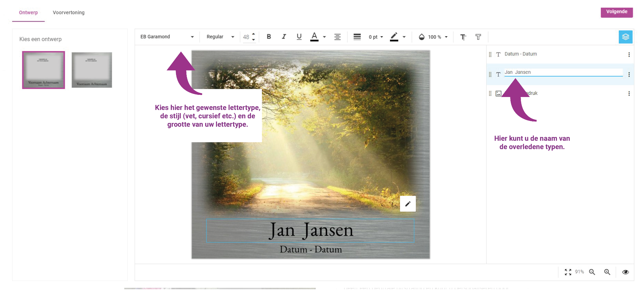Click the zoom out magnifier
This screenshot has width=644, height=297.
pyautogui.click(x=592, y=272)
